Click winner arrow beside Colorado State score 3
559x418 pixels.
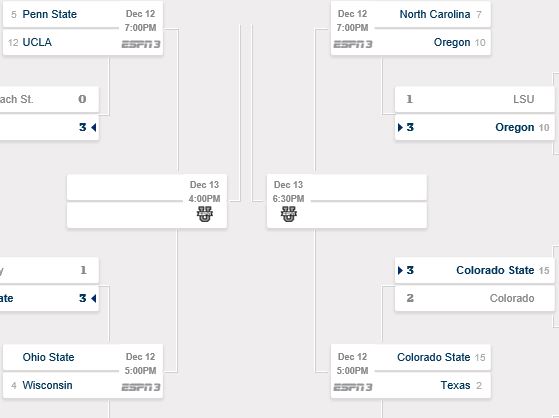point(400,270)
